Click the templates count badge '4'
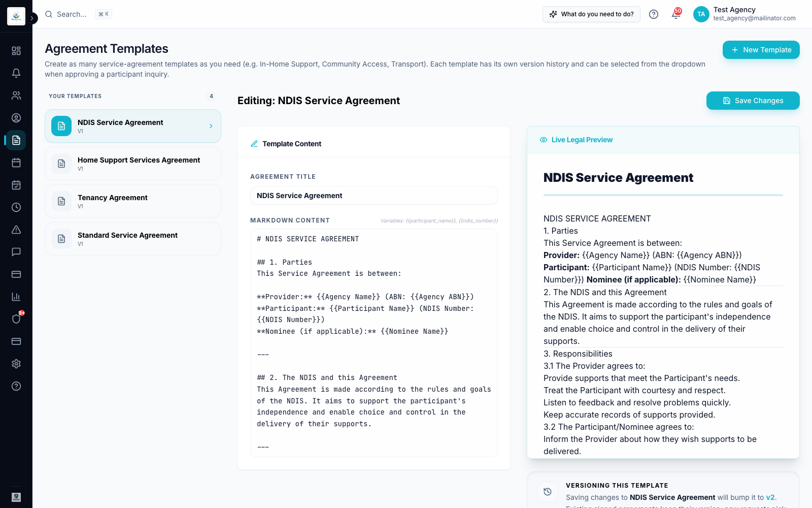 tap(212, 96)
